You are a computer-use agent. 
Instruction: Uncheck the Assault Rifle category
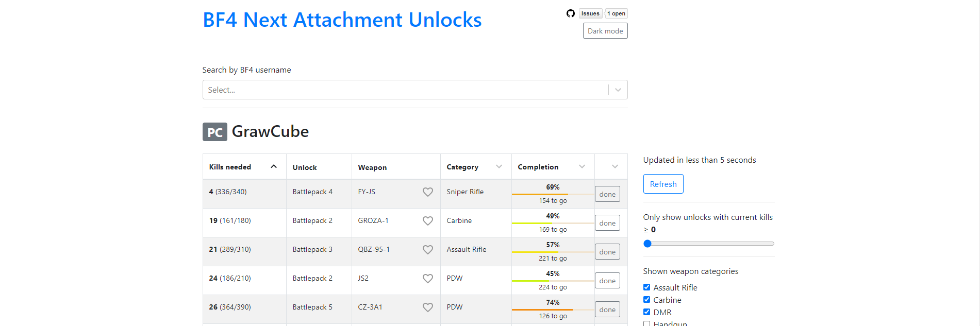646,287
